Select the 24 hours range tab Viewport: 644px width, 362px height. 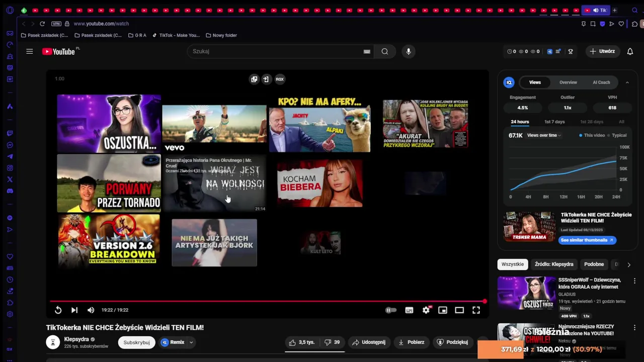click(x=520, y=122)
